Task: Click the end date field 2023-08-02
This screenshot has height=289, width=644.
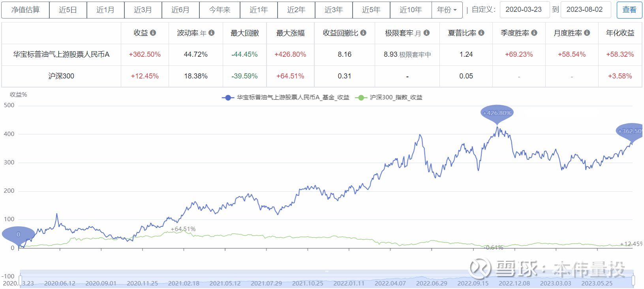Action: click(x=586, y=10)
